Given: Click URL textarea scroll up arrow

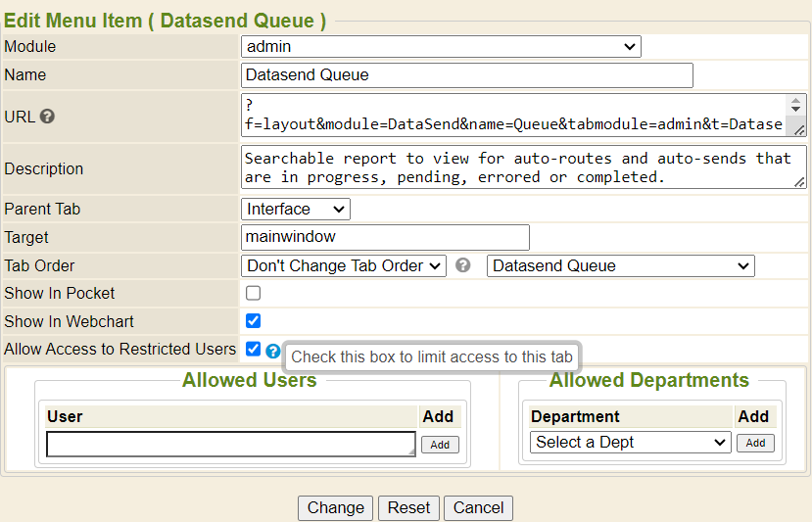Looking at the screenshot, I should coord(797,102).
